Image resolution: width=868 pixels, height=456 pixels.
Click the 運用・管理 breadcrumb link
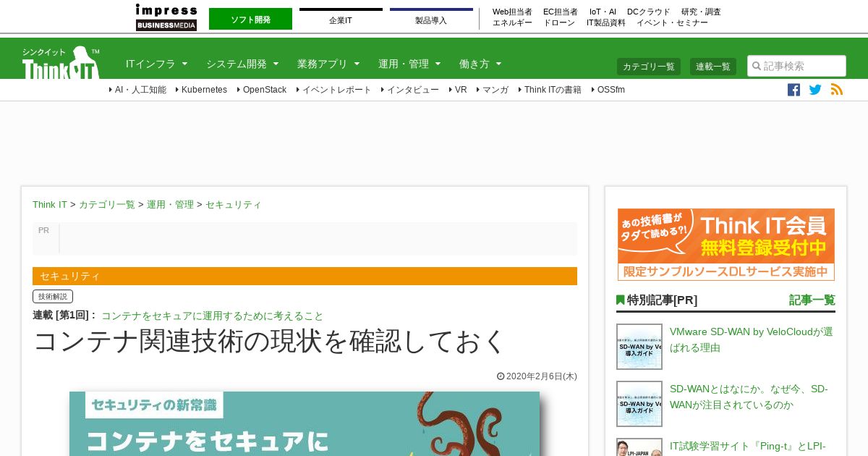tap(170, 205)
